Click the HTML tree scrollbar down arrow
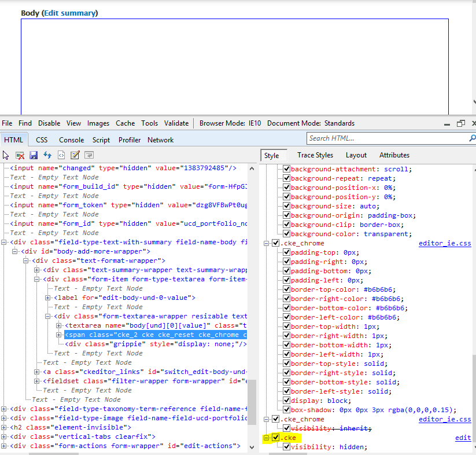The height and width of the screenshot is (455, 476). click(x=252, y=447)
